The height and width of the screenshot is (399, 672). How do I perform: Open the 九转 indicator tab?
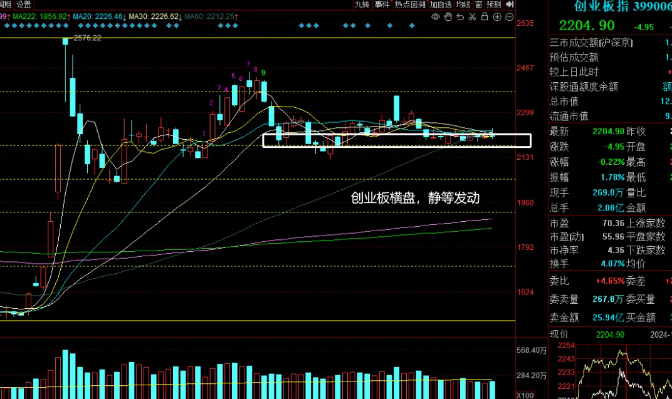pyautogui.click(x=362, y=4)
